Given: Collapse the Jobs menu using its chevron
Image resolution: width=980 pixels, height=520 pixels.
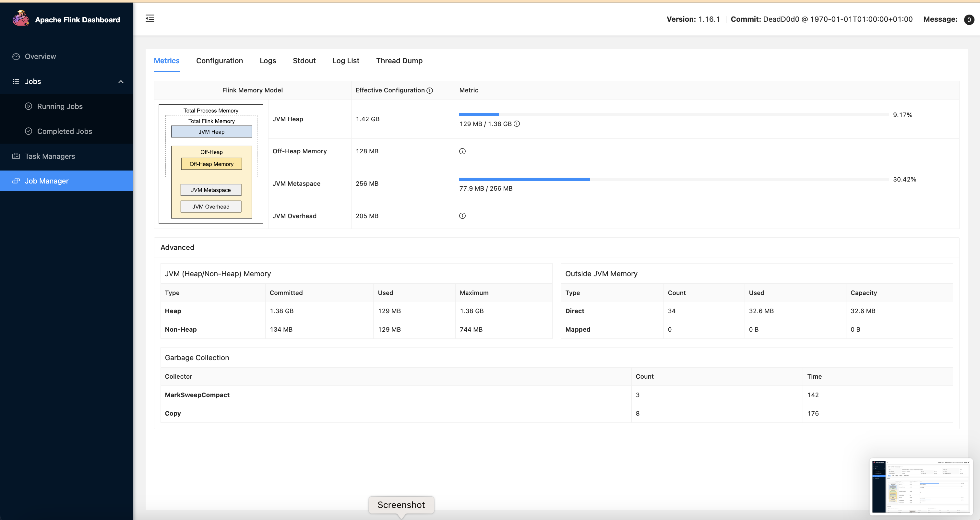Looking at the screenshot, I should pos(121,81).
